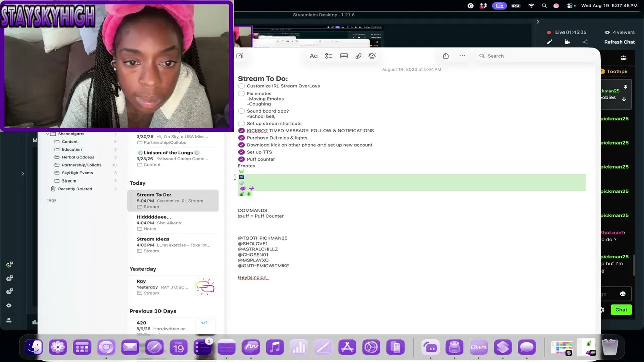Click the paperclip attachment icon
Image resolution: width=644 pixels, height=362 pixels.
[358, 56]
